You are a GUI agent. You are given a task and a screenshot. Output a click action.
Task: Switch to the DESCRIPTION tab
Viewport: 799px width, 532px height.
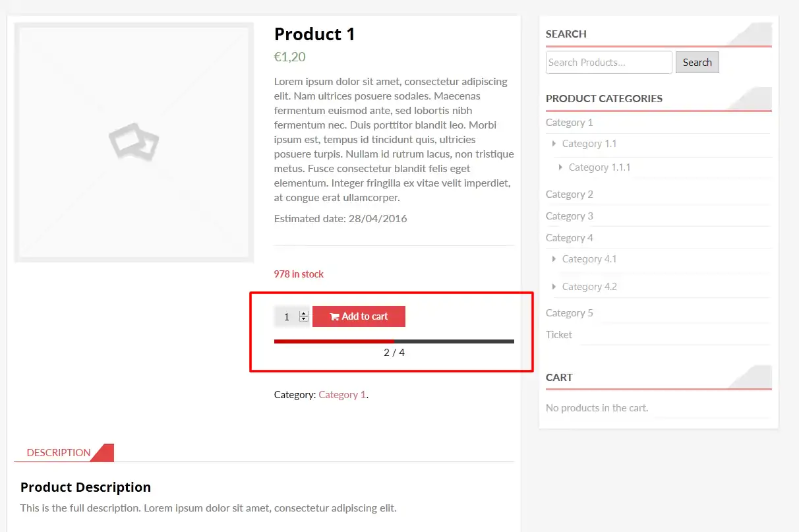(58, 452)
